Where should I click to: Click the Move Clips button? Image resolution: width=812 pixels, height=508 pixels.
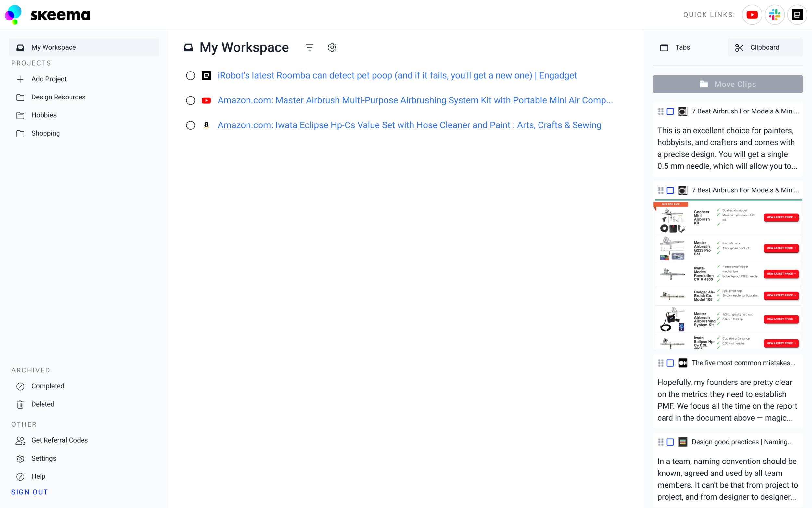click(x=728, y=84)
